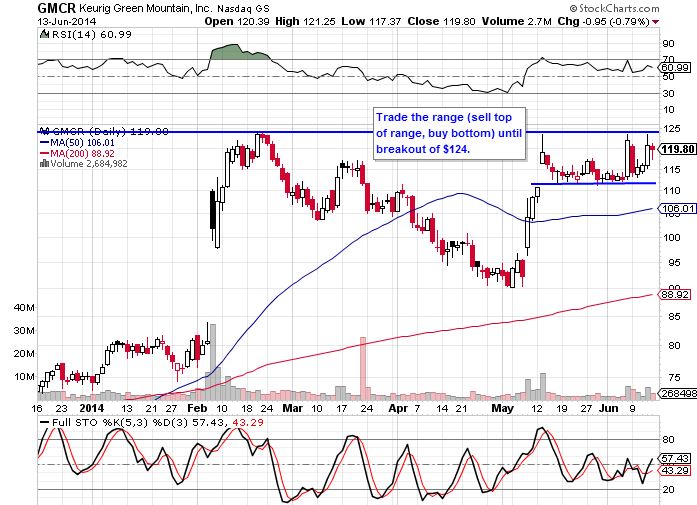
Task: Click the 125 price level on right axis
Action: tap(671, 128)
